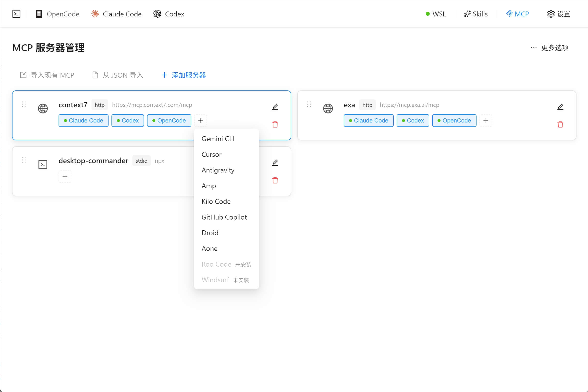Image resolution: width=588 pixels, height=392 pixels.
Task: Open 设置 settings
Action: [x=559, y=14]
